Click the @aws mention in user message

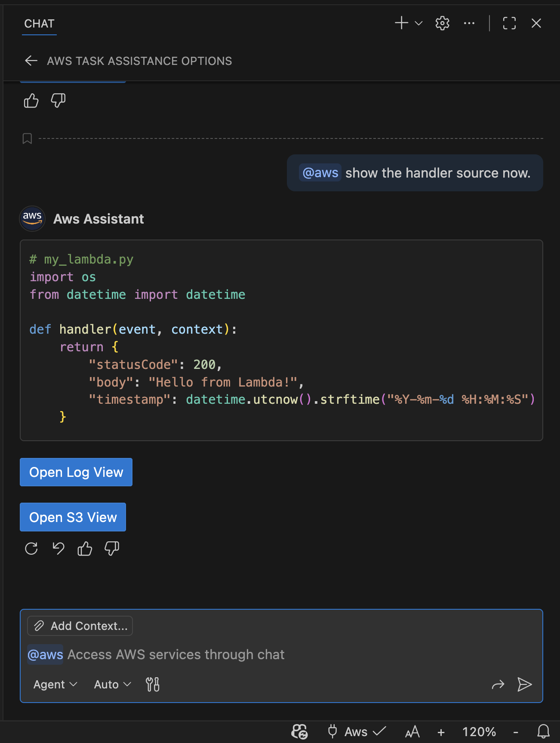pyautogui.click(x=320, y=173)
